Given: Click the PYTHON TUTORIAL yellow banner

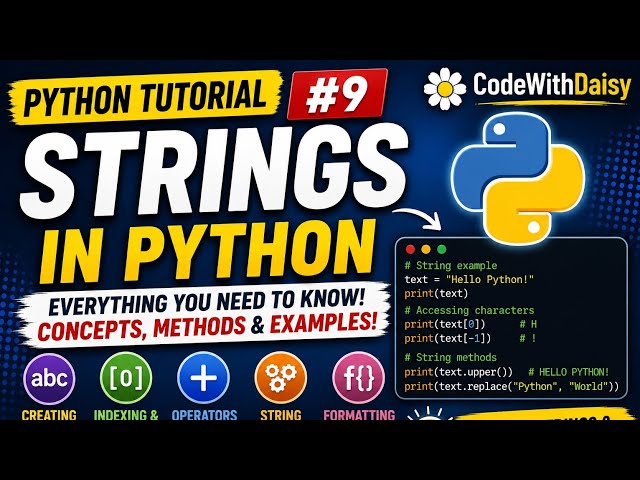Looking at the screenshot, I should 146,98.
